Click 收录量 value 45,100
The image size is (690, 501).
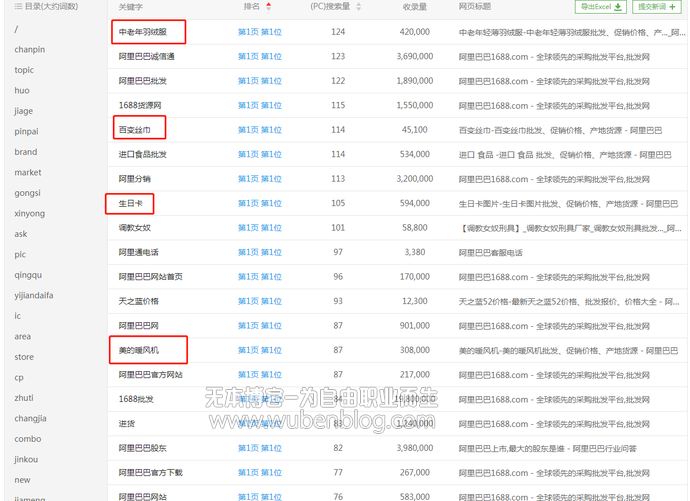pyautogui.click(x=415, y=130)
